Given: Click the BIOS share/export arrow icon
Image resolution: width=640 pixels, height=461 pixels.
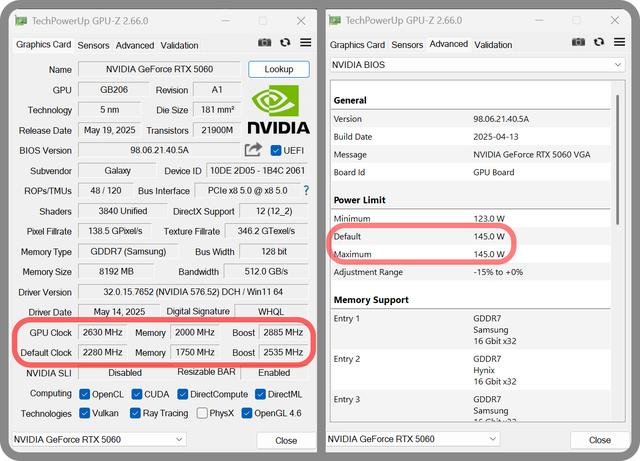Looking at the screenshot, I should (x=253, y=150).
